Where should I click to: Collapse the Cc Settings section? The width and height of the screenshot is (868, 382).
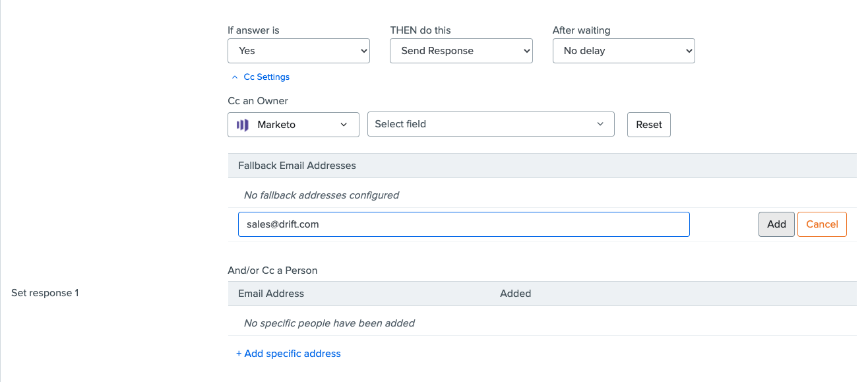[261, 77]
